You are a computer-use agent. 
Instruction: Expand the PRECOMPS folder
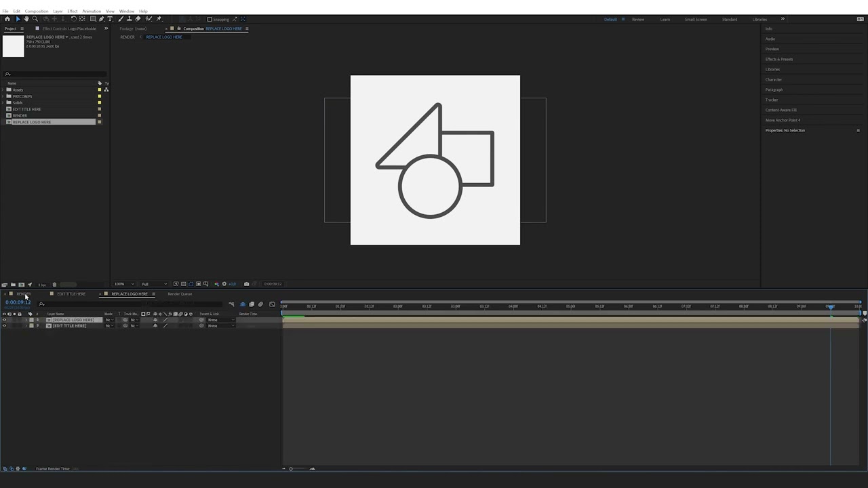(x=3, y=96)
